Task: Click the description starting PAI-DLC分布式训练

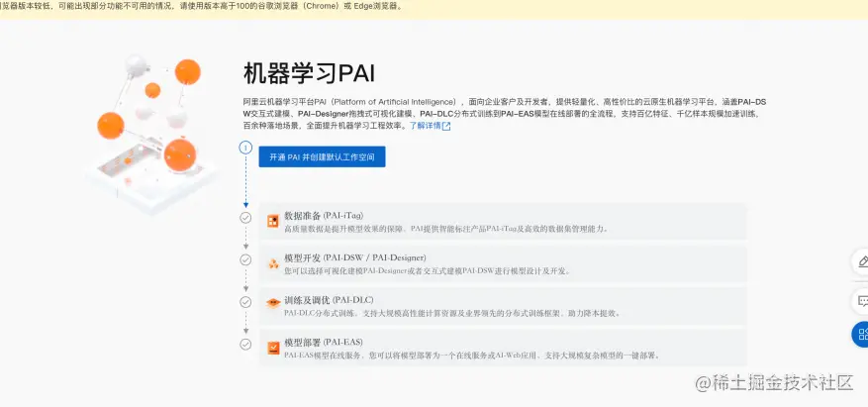Action: [x=452, y=313]
